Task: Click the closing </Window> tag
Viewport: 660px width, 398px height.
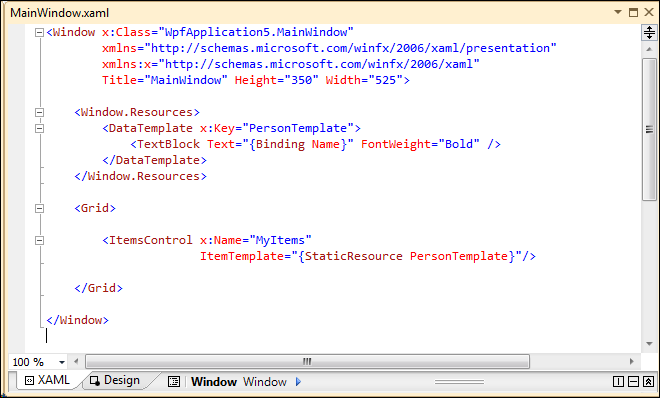Action: coord(77,320)
